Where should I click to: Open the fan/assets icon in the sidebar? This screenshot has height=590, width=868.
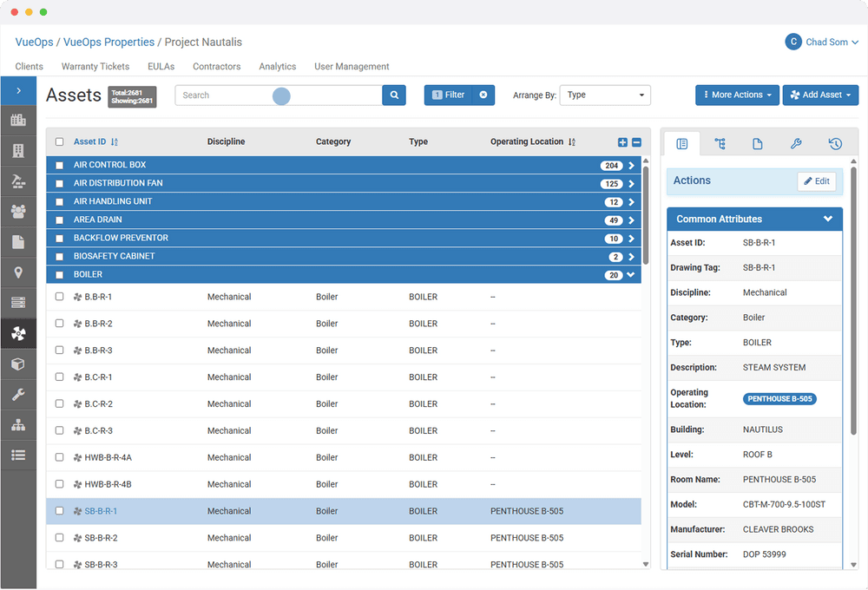18,333
